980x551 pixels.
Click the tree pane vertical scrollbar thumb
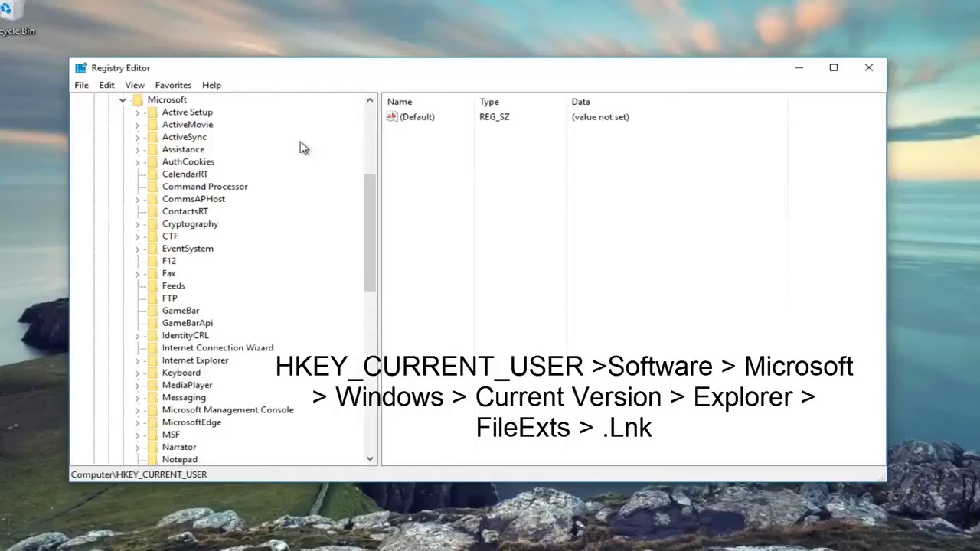[370, 233]
